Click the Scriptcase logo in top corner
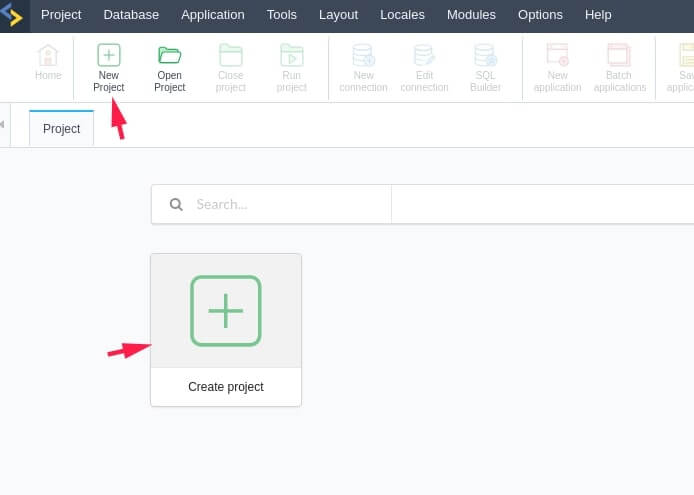Screen dimensions: 694x495 click(x=12, y=15)
